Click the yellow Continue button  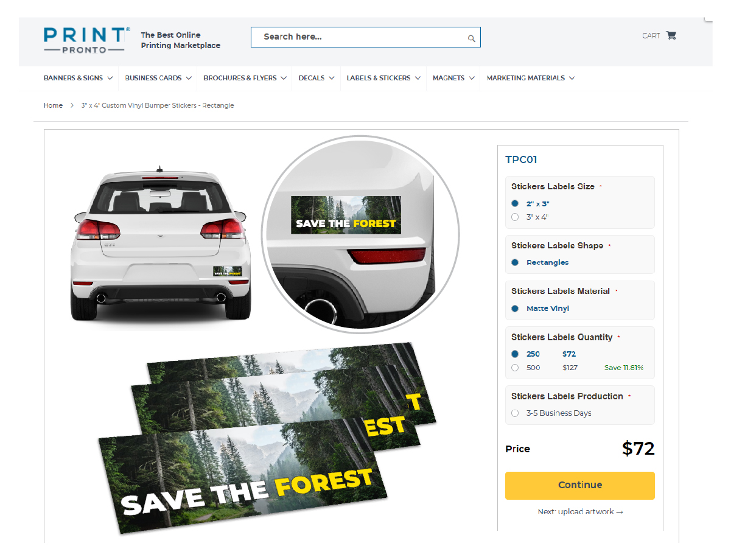(x=580, y=485)
